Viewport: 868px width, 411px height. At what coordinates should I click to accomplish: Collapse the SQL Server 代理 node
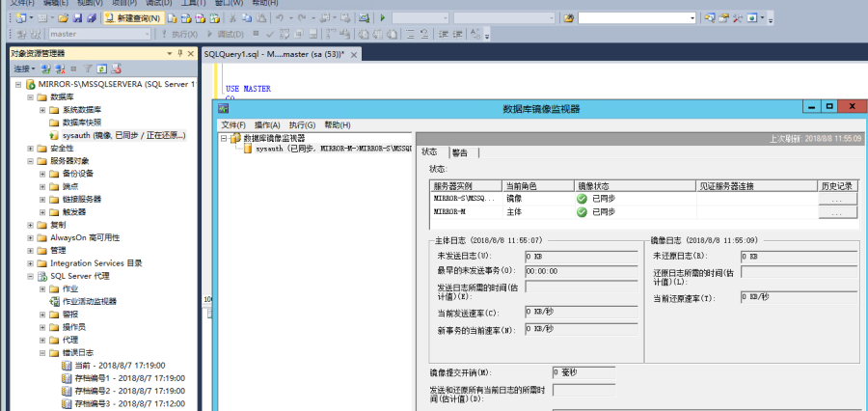coord(30,276)
